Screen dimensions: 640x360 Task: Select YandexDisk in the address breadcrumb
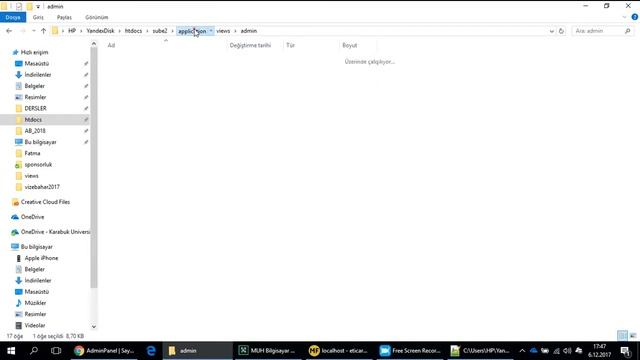(x=100, y=31)
